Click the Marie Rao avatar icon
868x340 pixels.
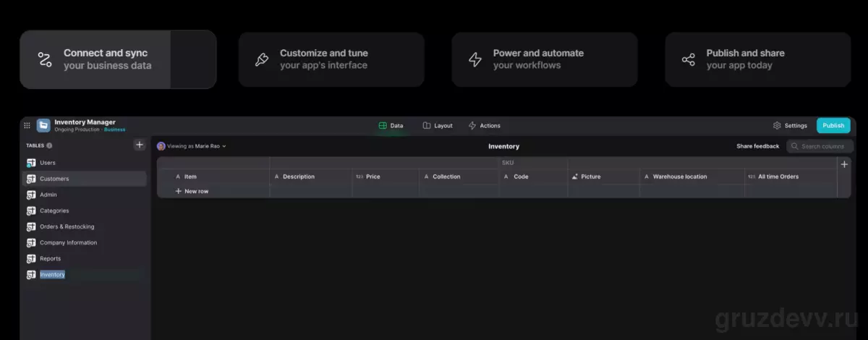coord(161,146)
